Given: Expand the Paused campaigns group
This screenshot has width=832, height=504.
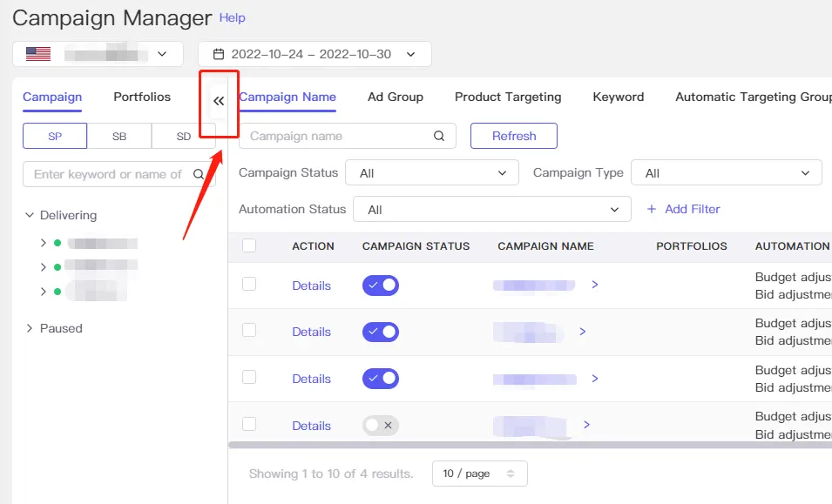Looking at the screenshot, I should pyautogui.click(x=29, y=328).
